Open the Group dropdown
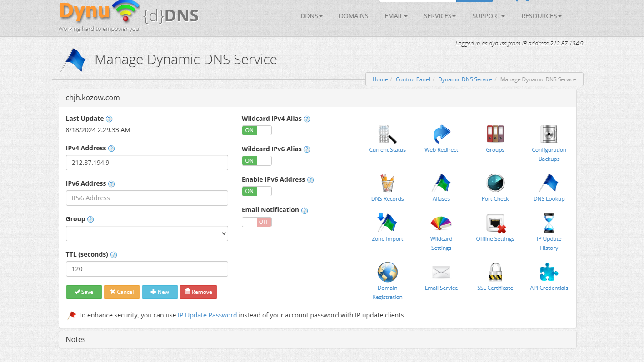The width and height of the screenshot is (644, 362). [x=147, y=233]
